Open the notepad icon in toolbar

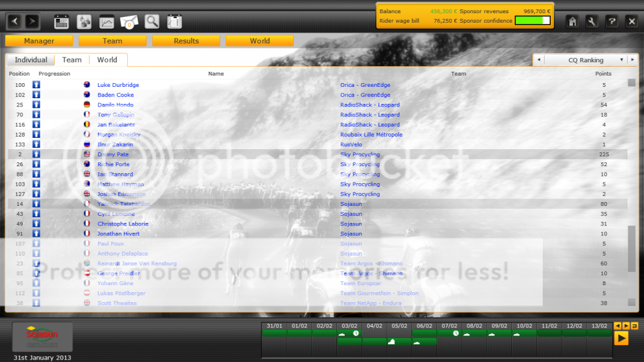point(175,22)
